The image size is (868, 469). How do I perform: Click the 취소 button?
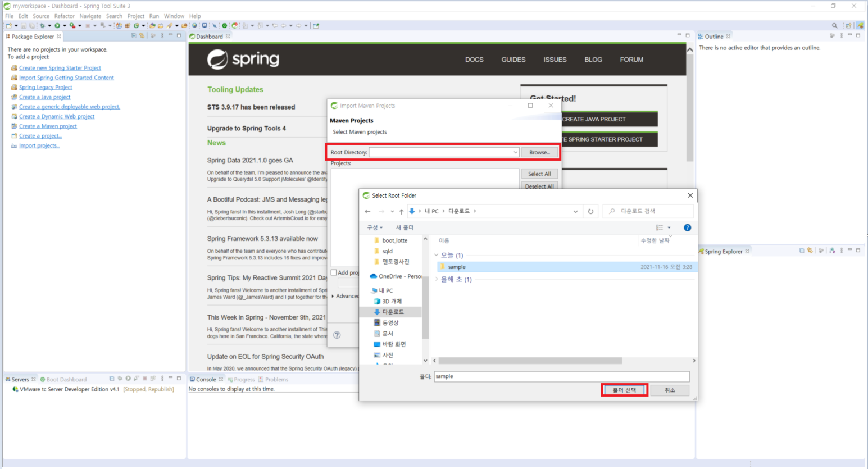pyautogui.click(x=670, y=390)
